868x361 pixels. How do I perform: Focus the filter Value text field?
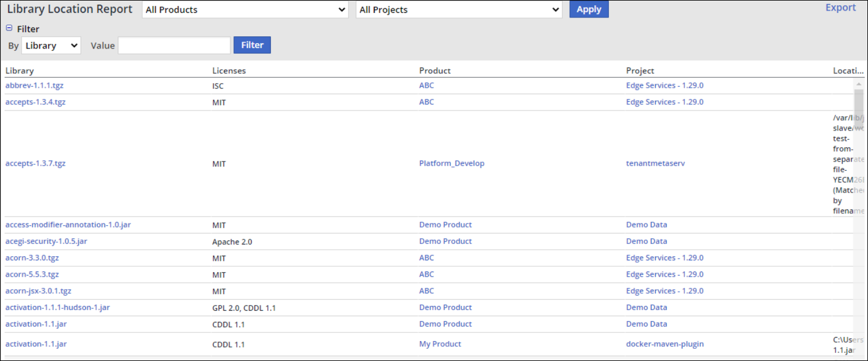(x=174, y=46)
